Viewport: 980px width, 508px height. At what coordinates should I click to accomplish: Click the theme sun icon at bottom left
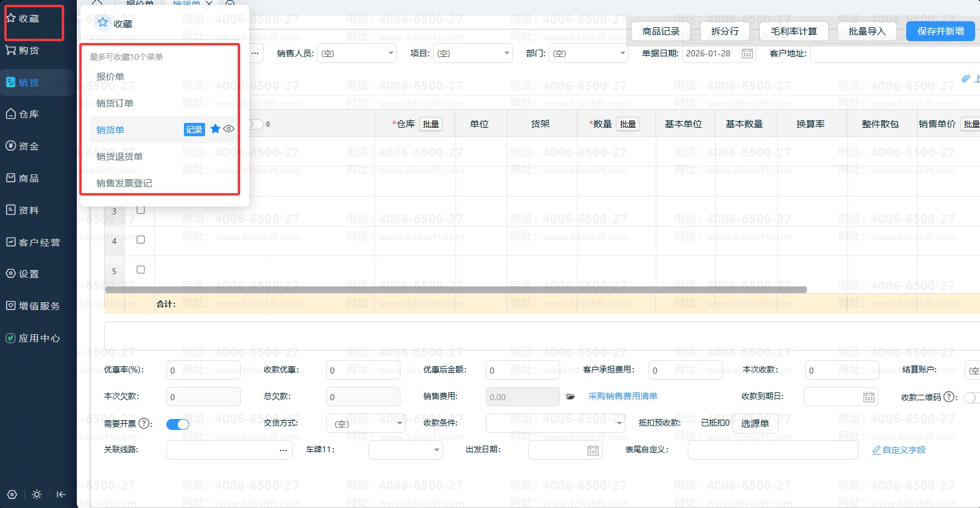(x=37, y=494)
